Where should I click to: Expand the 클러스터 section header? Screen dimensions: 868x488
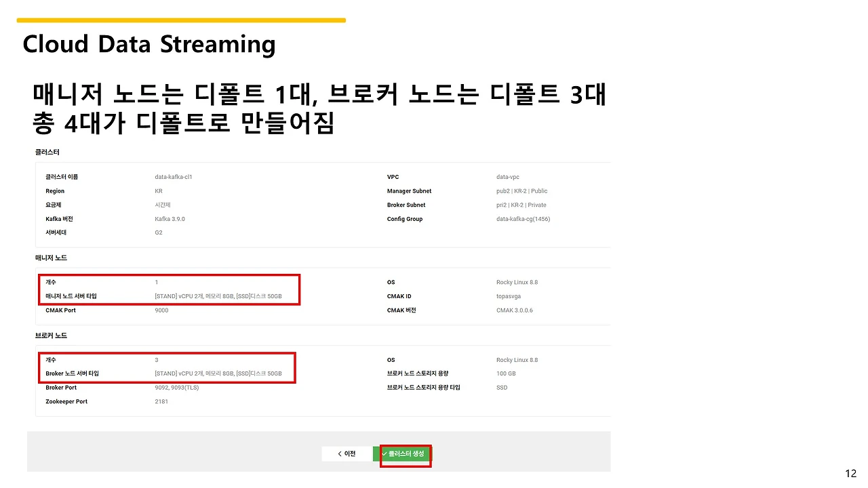pos(45,152)
